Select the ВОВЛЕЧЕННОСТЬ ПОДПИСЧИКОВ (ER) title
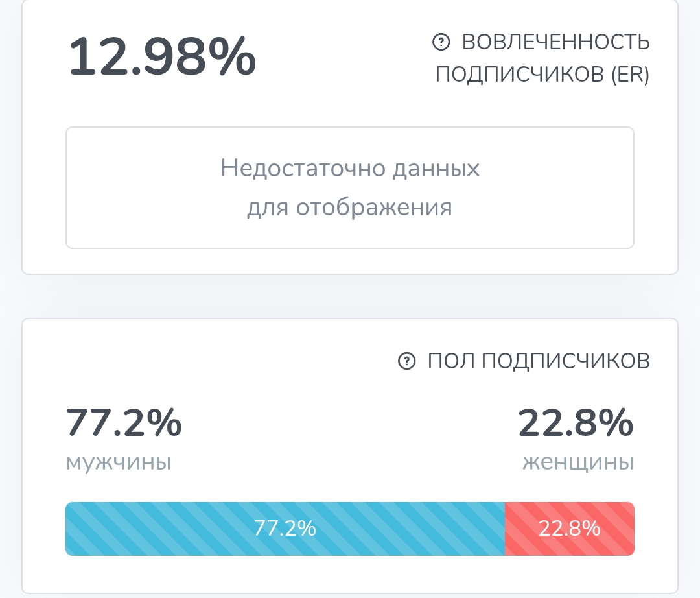Image resolution: width=700 pixels, height=598 pixels. [542, 58]
